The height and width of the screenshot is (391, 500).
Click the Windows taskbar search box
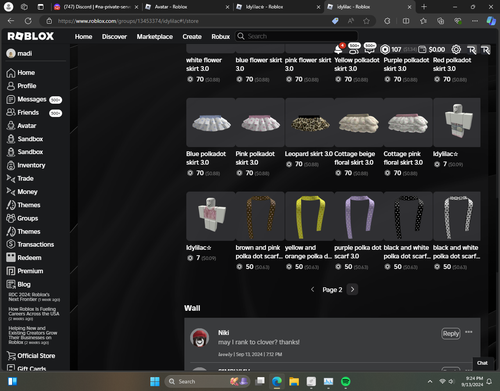208,381
